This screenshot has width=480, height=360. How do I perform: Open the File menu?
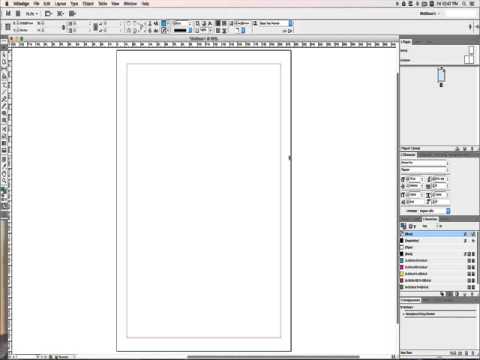tap(36, 4)
